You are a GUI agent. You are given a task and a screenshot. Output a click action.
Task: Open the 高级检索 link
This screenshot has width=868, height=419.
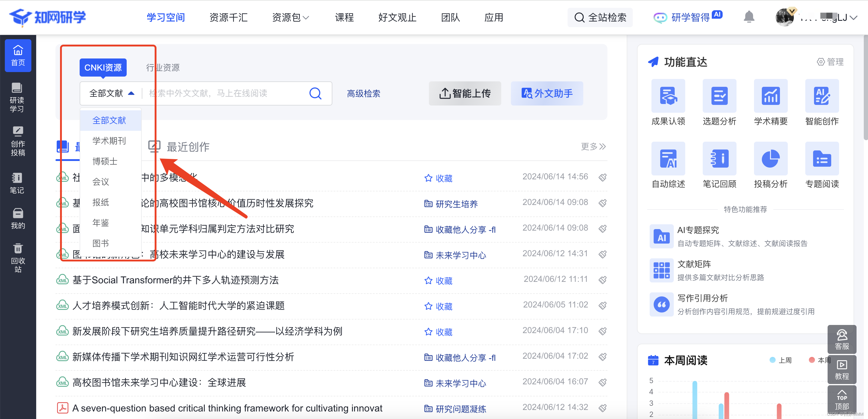363,93
